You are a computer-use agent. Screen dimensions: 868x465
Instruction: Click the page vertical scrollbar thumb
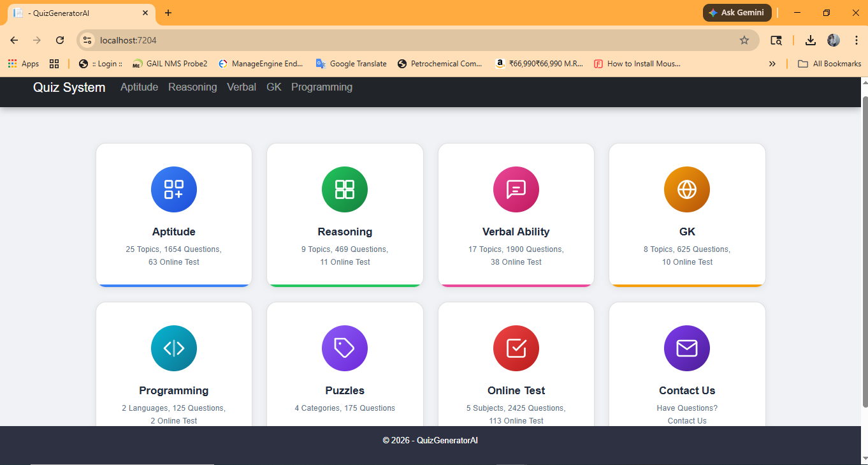coord(864,251)
